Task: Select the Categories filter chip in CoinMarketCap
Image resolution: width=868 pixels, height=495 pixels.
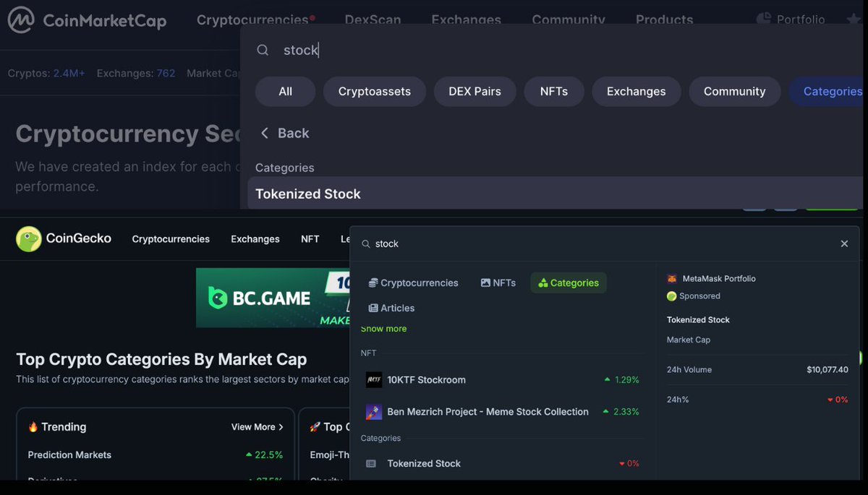Action: pyautogui.click(x=826, y=92)
